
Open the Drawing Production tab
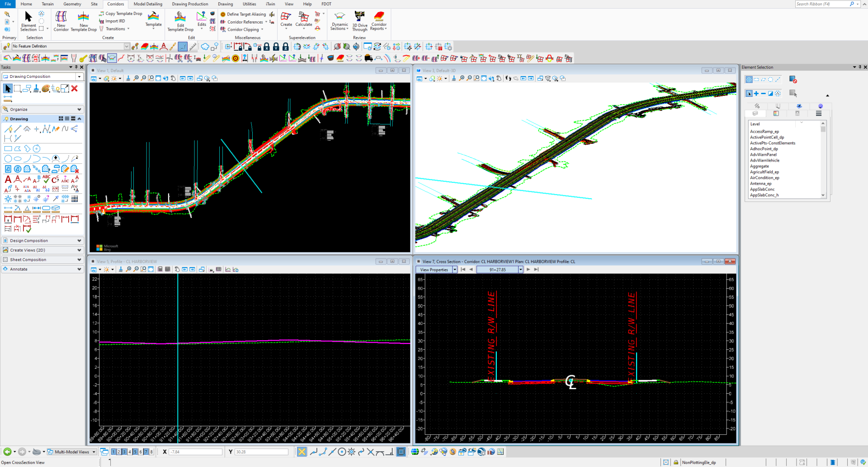190,4
